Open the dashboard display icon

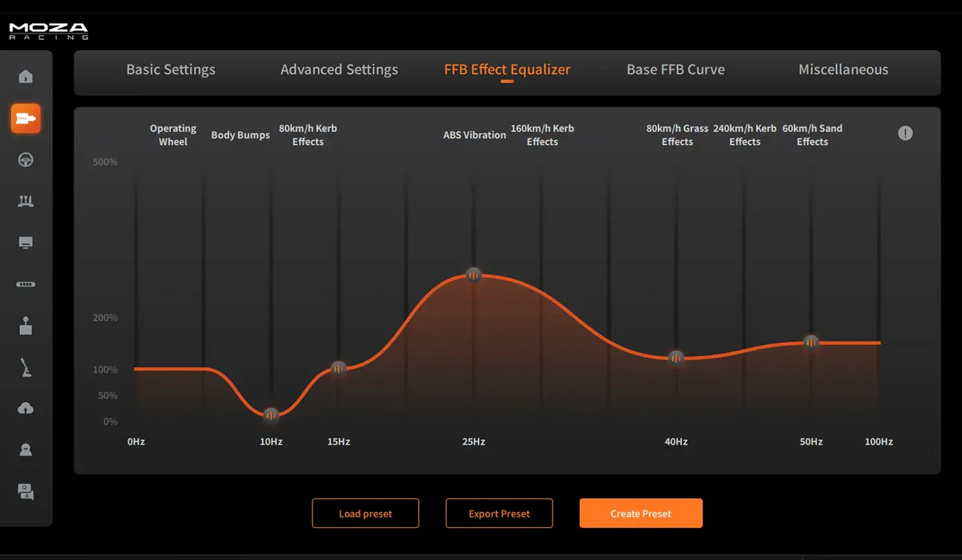click(25, 243)
